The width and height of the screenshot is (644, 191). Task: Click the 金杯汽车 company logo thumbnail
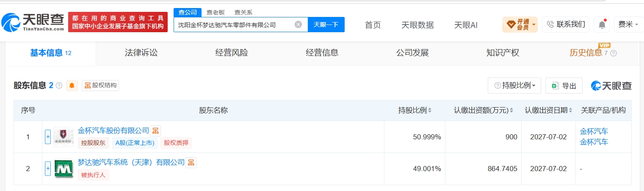(x=64, y=137)
